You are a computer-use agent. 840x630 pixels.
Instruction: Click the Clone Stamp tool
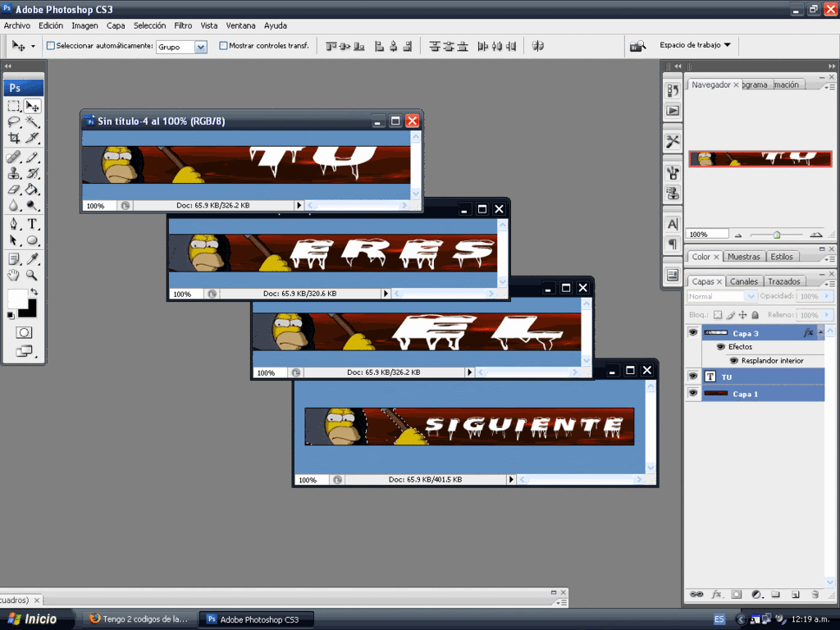click(x=14, y=173)
